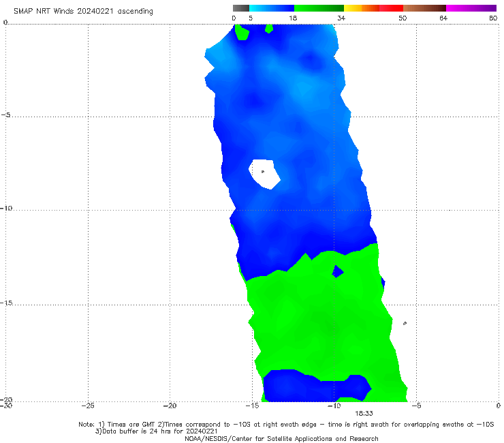Pick the gray 0–5 segment of the color bar

[241, 8]
